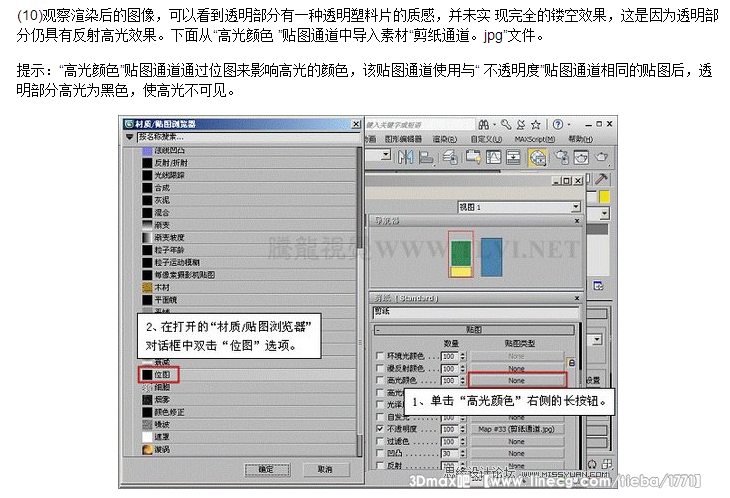Click Map #33 (剪纸通道.jpg) button
Image resolution: width=730 pixels, height=498 pixels.
[517, 429]
